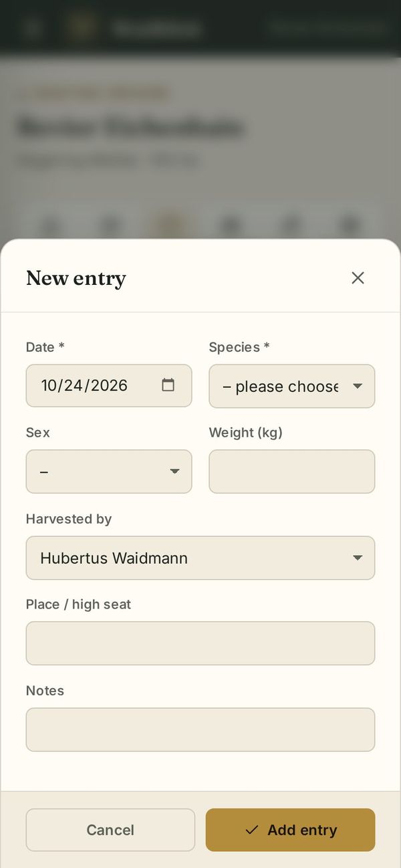Open the Sex dropdown
This screenshot has width=401, height=868.
(x=109, y=471)
